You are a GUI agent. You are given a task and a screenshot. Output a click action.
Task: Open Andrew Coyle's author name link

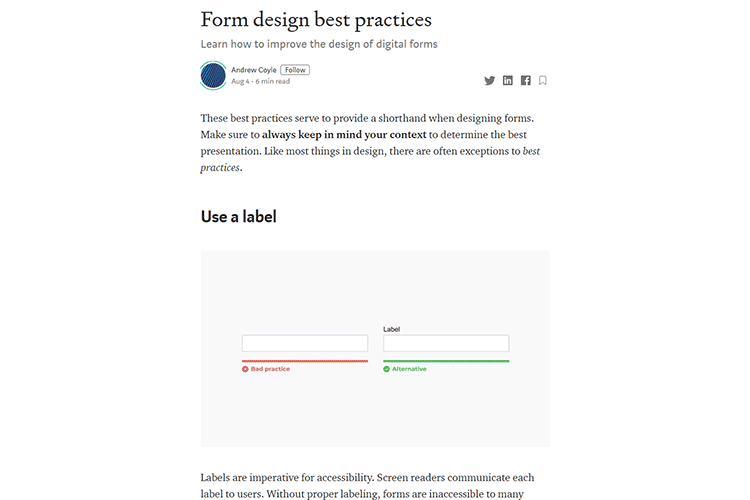(x=254, y=70)
